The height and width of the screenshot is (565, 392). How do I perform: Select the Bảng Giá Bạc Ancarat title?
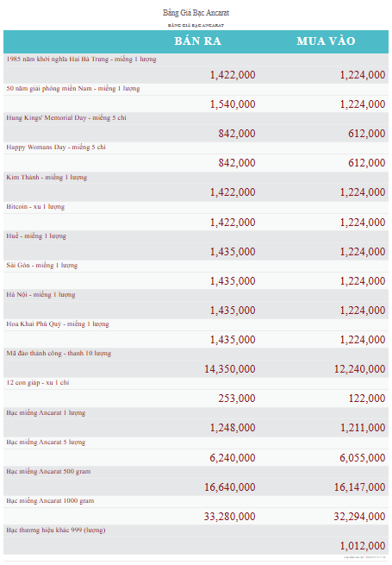196,13
